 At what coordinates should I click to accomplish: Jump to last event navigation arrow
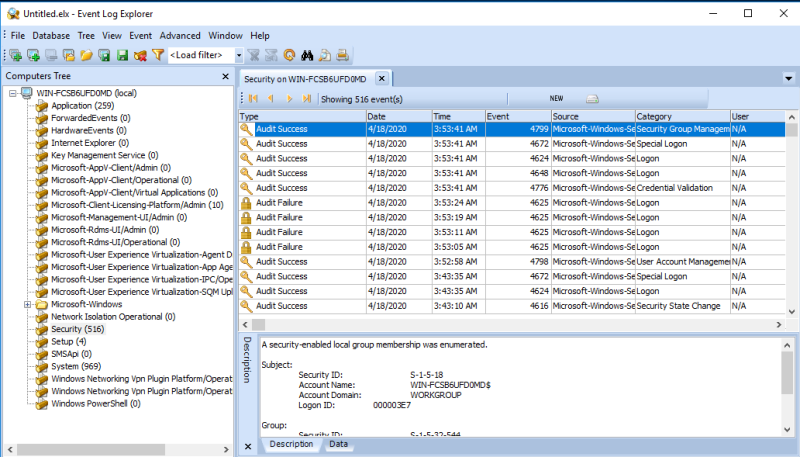point(306,98)
